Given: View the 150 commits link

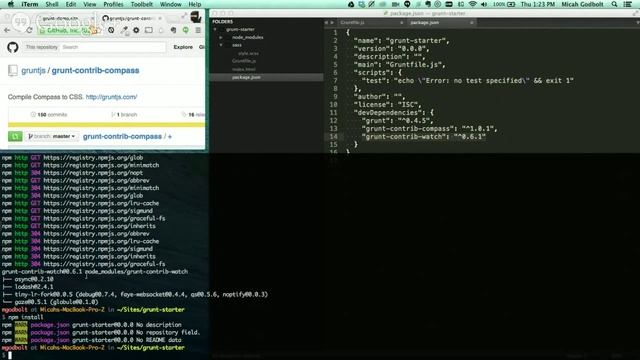Looking at the screenshot, I should coord(49,115).
